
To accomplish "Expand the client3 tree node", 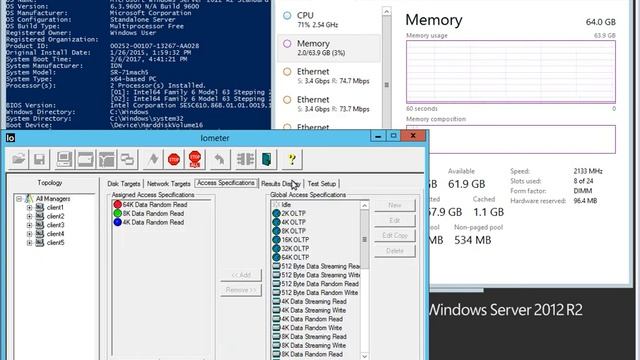I will [29, 225].
